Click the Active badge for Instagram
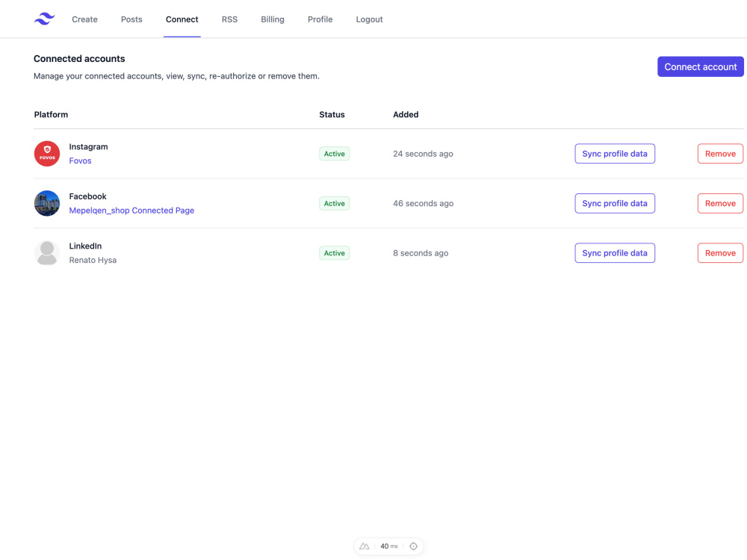Viewport: 747px width, 560px height. pos(335,153)
